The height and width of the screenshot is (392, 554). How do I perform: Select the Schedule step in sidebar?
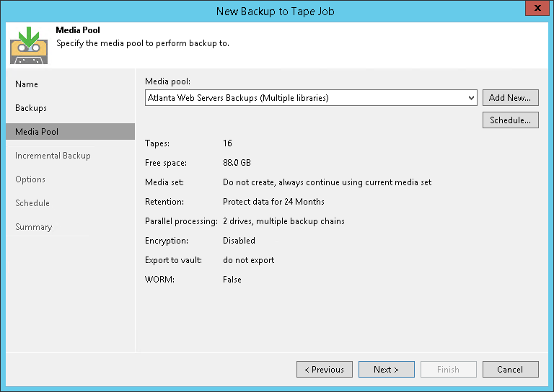[x=32, y=203]
